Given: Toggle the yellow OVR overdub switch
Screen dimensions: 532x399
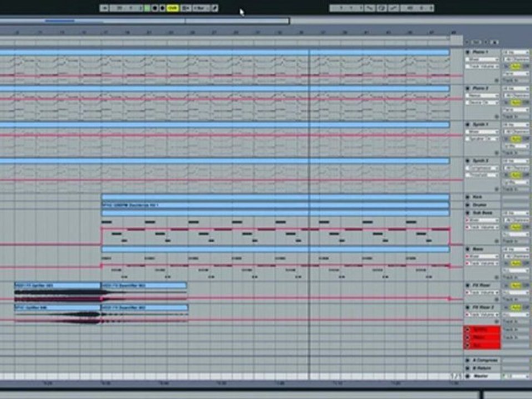Looking at the screenshot, I should click(173, 8).
